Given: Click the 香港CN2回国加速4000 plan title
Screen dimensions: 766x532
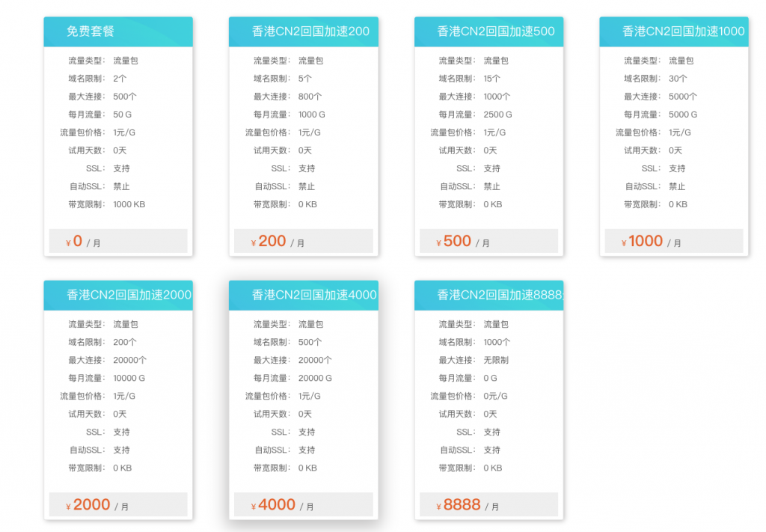Looking at the screenshot, I should point(313,295).
